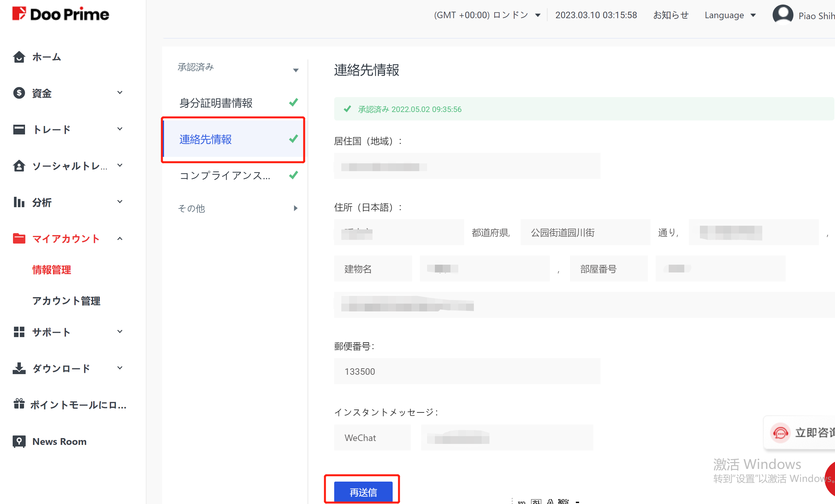Click green checkmark beside 身分証明書情報
This screenshot has width=835, height=504.
click(294, 102)
